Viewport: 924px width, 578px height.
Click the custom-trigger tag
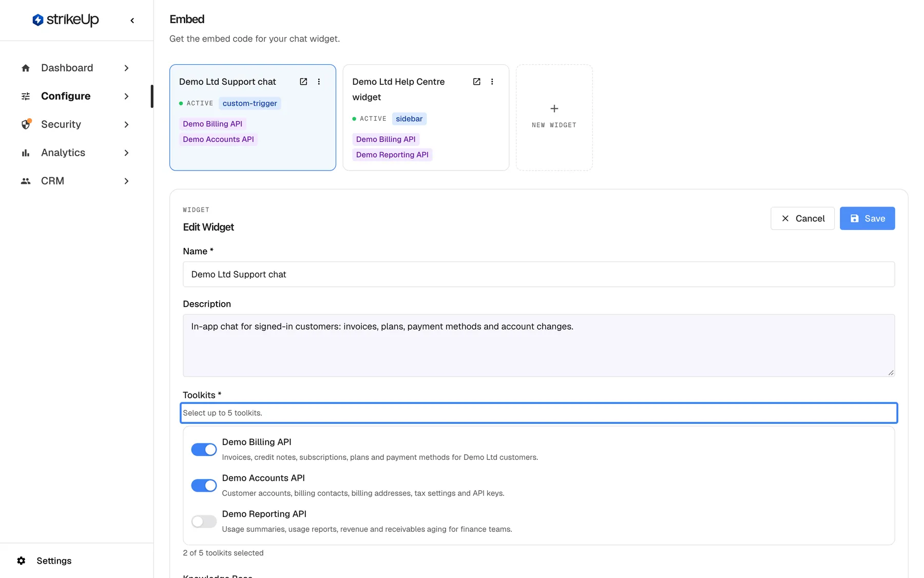(x=249, y=103)
